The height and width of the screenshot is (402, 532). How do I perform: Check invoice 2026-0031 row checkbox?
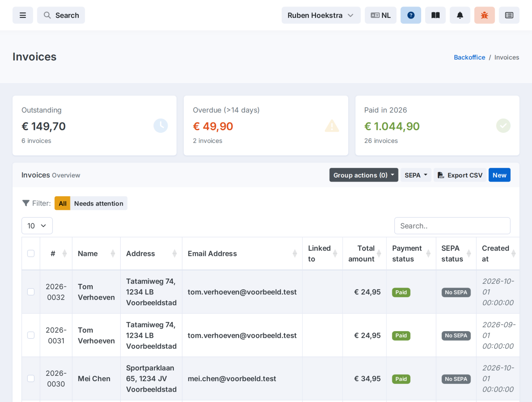click(31, 335)
